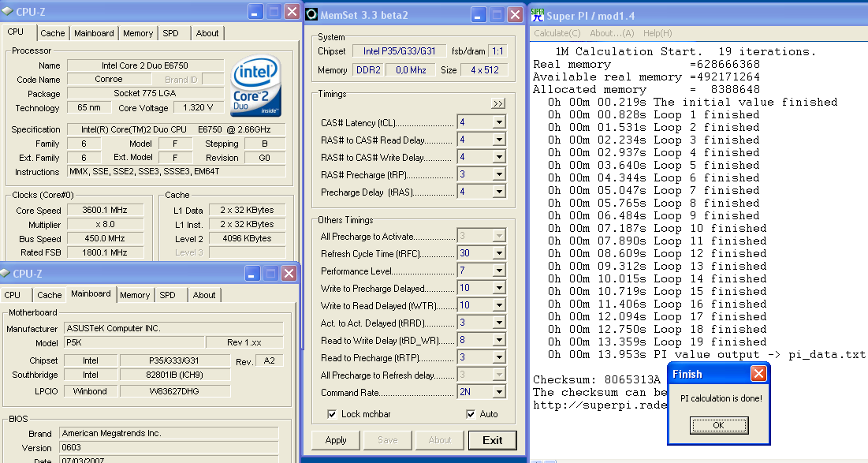Viewport: 868px width, 463px height.
Task: Click the Rated FSB value 1800.1 MHz
Action: (x=105, y=252)
